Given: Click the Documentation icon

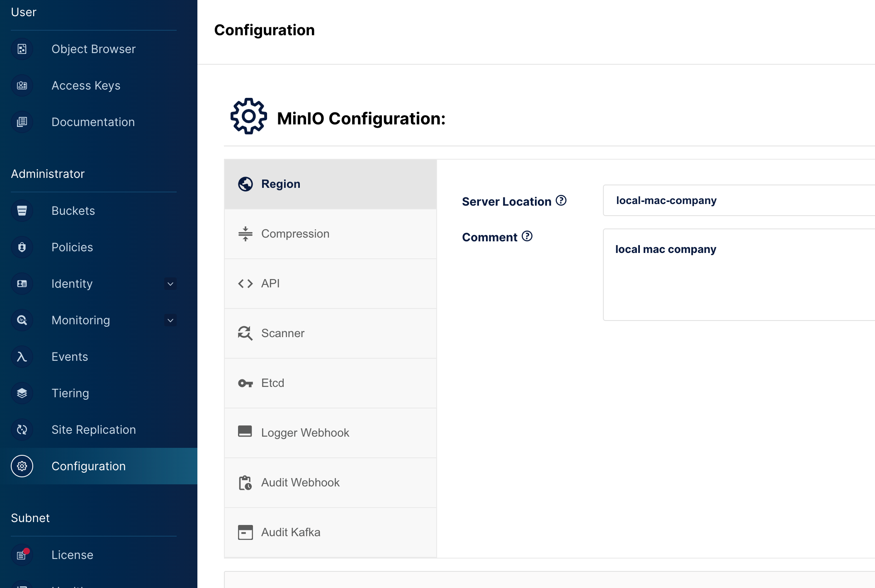Looking at the screenshot, I should pyautogui.click(x=22, y=122).
